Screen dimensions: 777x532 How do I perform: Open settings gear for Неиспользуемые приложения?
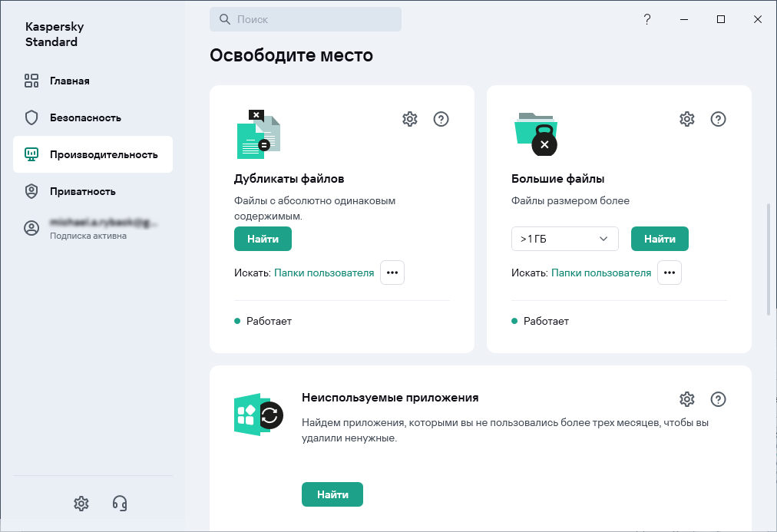click(687, 399)
